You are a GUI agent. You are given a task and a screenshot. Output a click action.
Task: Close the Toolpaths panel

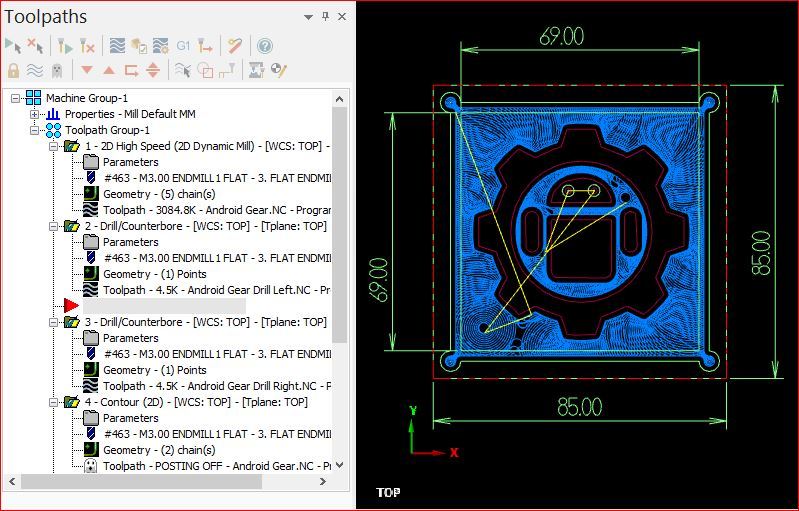click(x=342, y=17)
